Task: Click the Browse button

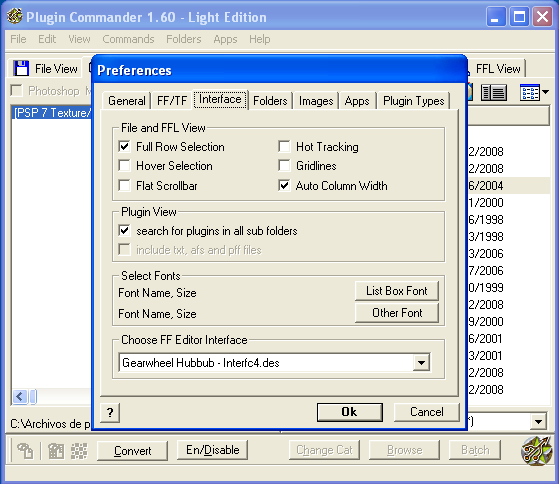Action: pos(404,450)
